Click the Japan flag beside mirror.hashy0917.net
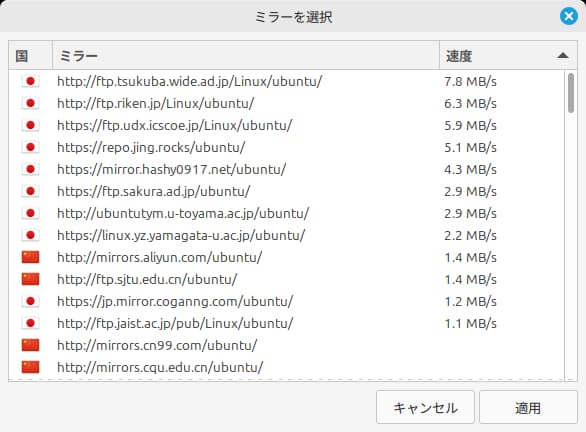 pyautogui.click(x=30, y=169)
